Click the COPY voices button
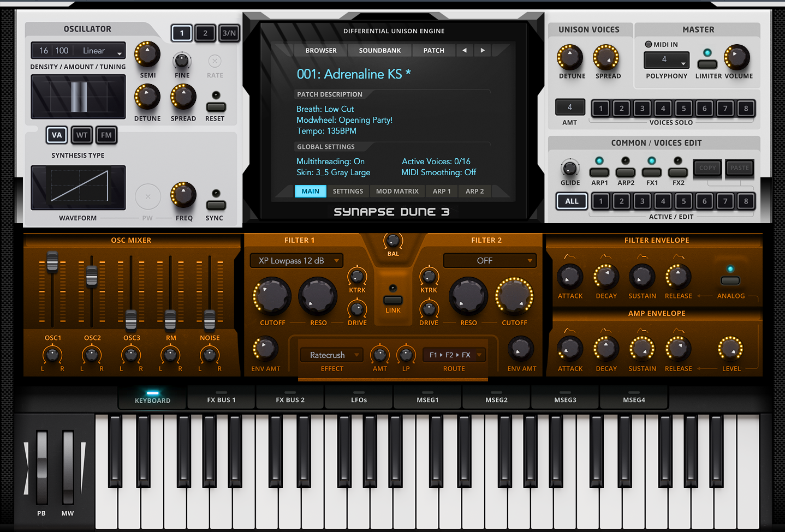This screenshot has width=785, height=532. 707,168
